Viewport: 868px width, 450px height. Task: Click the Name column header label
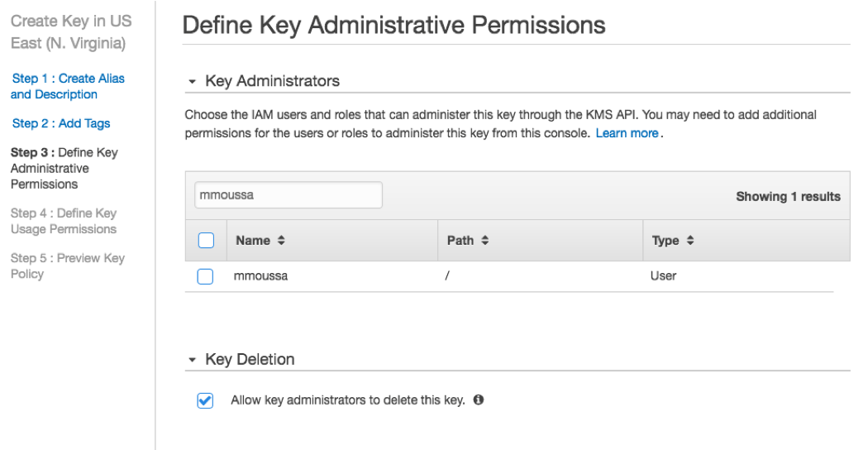[x=253, y=240]
